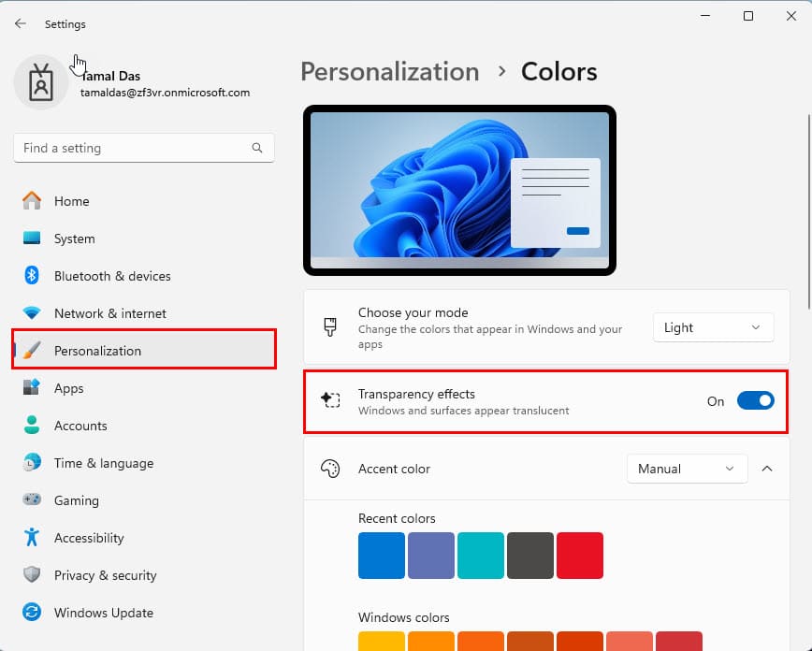The height and width of the screenshot is (651, 812).
Task: Choose the yellow Windows color swatch
Action: 381,641
